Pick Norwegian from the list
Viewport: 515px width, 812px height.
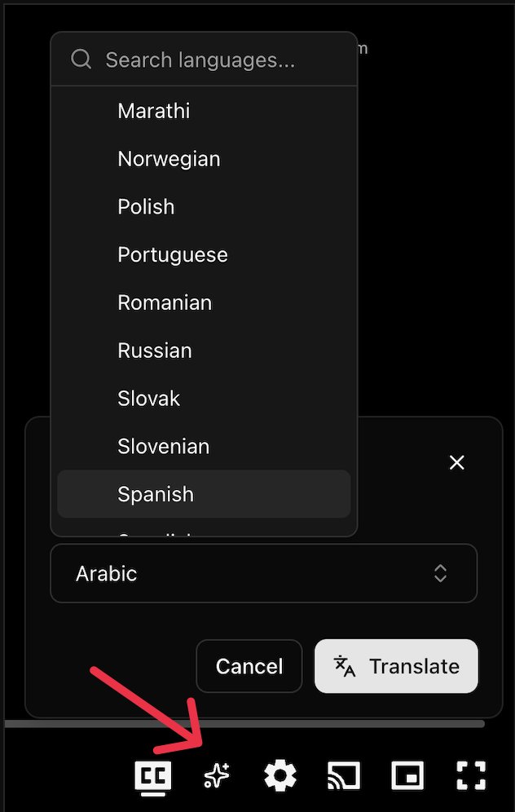[x=204, y=158]
